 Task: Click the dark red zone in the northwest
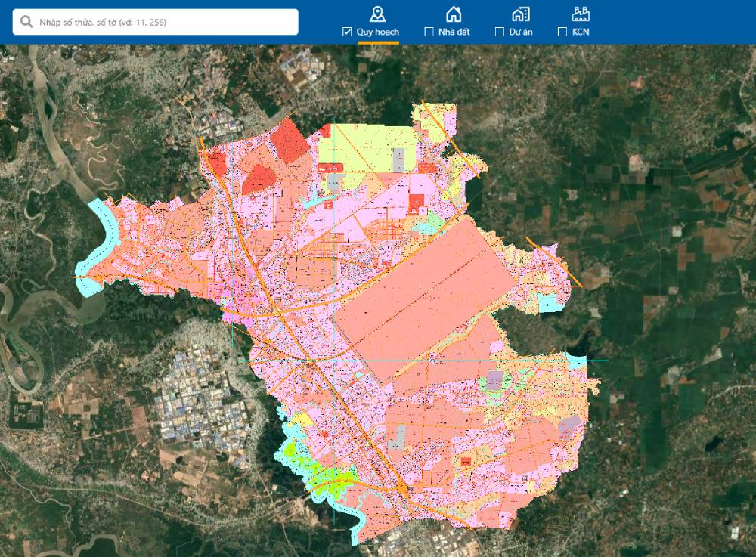tap(290, 140)
